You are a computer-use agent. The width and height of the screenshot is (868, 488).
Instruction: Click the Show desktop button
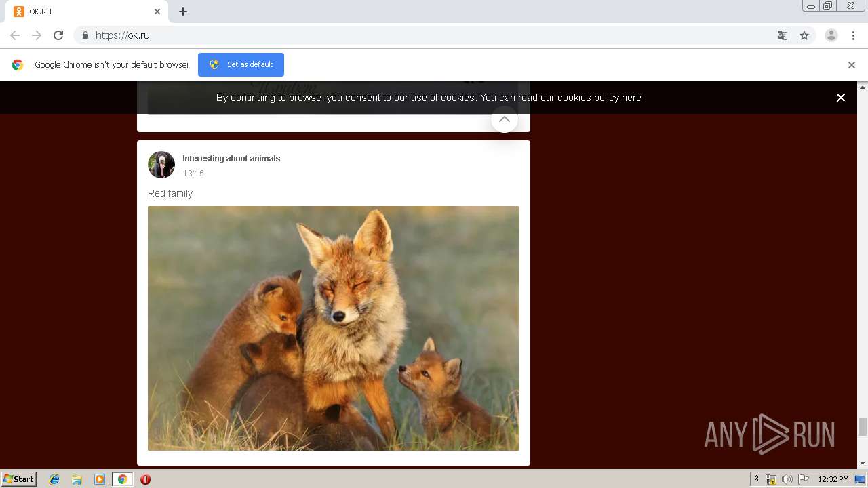coord(860,479)
